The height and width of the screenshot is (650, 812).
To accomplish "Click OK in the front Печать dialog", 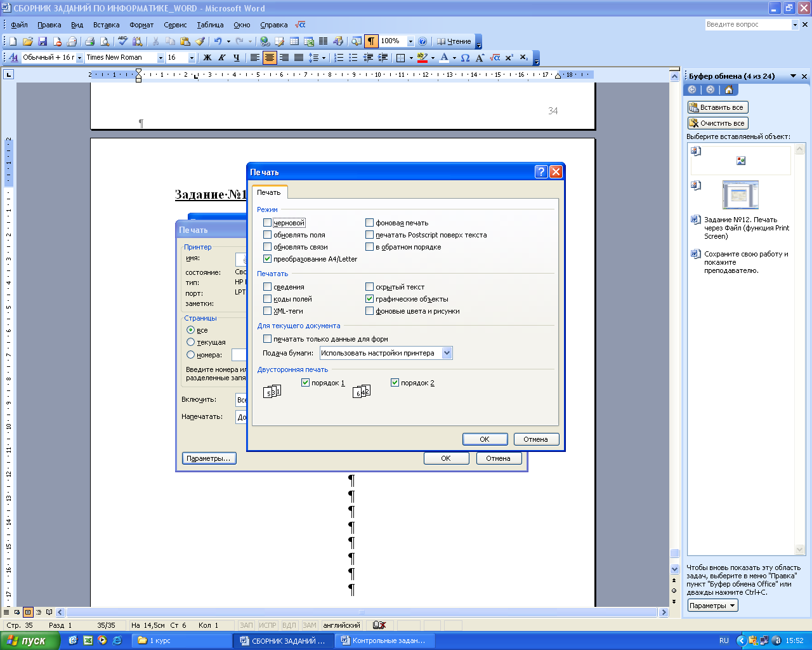I will pos(485,439).
